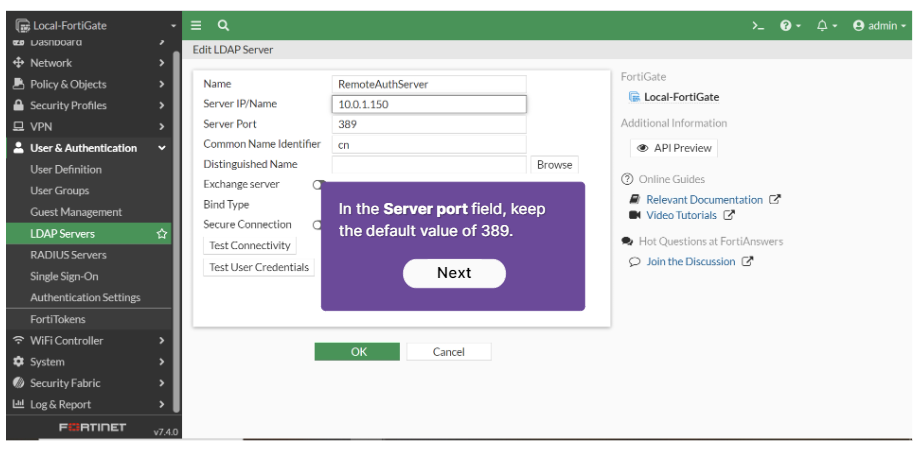Collapse User & Authentication menu
The image size is (920, 450).
(x=89, y=148)
